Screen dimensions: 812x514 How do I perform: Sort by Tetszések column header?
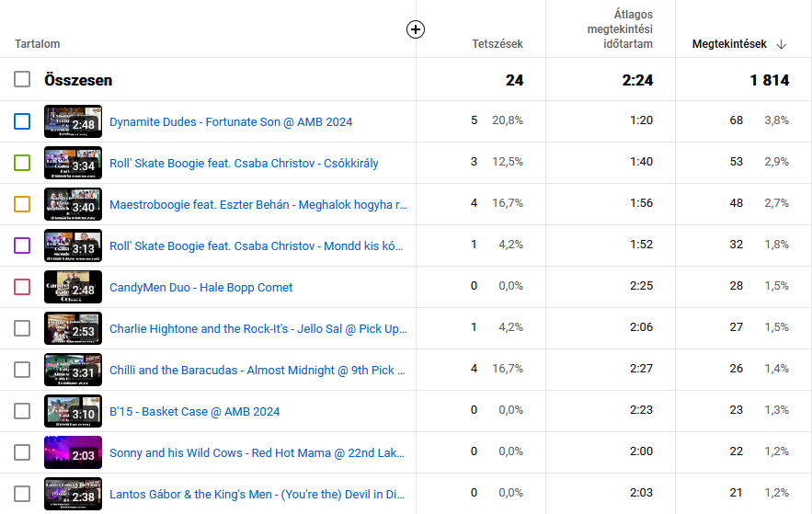497,44
